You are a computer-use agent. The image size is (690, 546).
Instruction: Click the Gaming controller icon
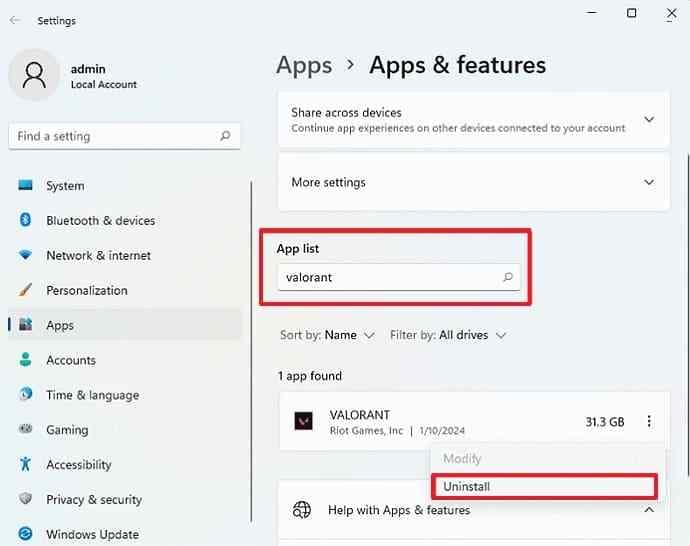click(x=26, y=429)
